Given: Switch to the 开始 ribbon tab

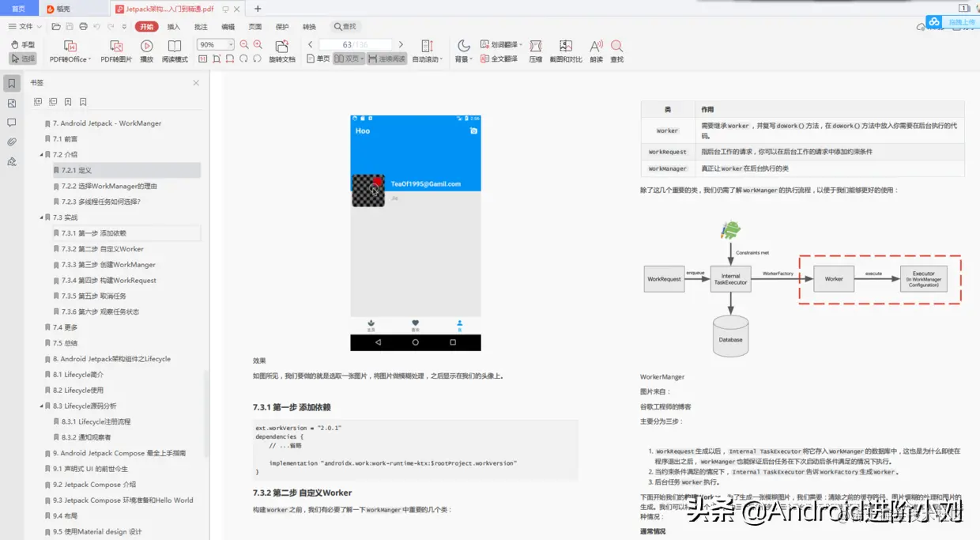Looking at the screenshot, I should click(x=146, y=27).
